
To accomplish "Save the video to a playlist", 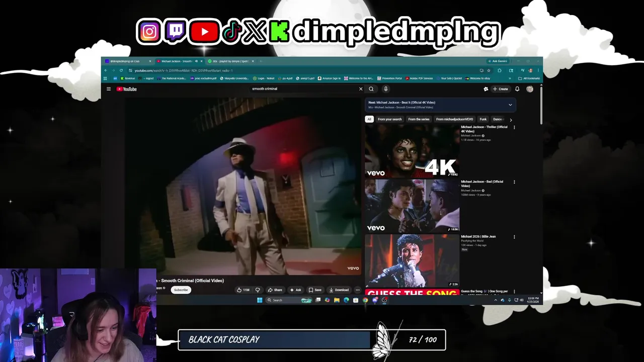I will tap(315, 290).
